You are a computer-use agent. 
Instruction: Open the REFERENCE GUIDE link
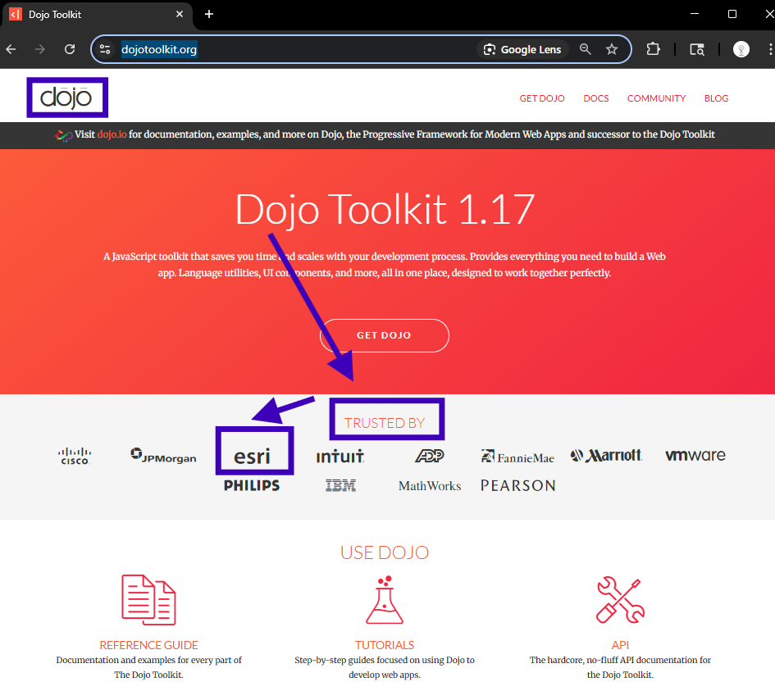148,645
